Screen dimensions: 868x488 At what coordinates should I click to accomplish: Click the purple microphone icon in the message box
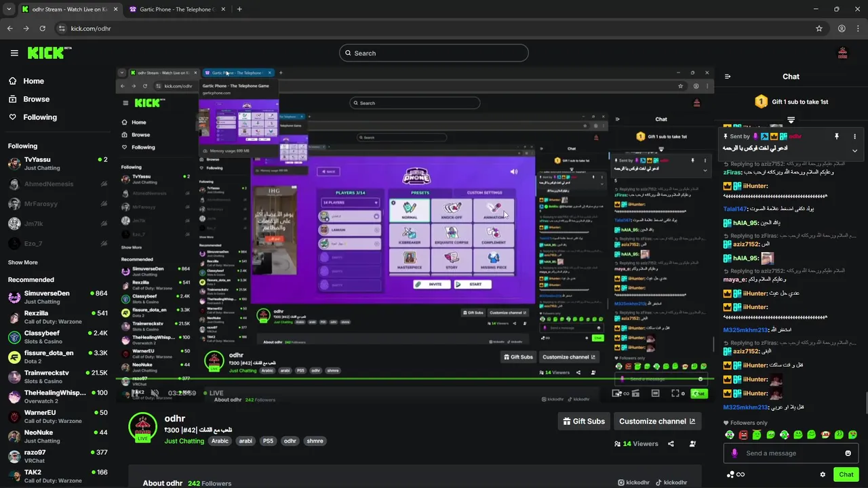point(734,453)
